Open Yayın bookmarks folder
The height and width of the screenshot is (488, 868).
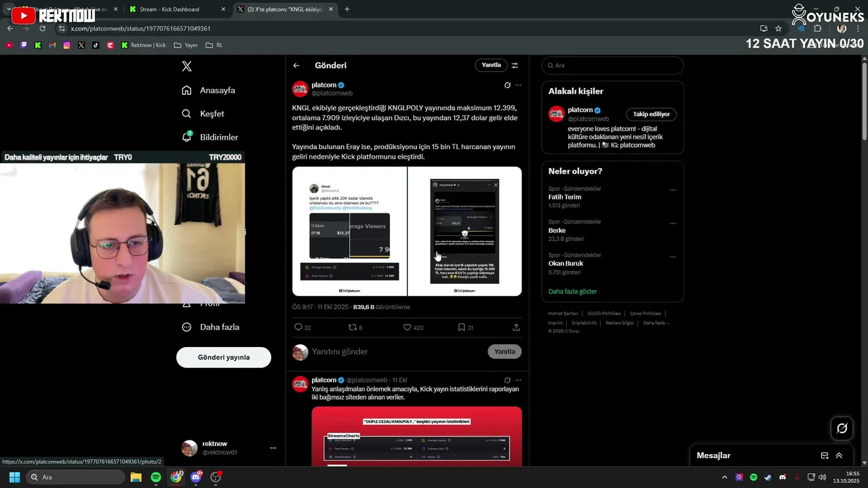click(x=186, y=45)
